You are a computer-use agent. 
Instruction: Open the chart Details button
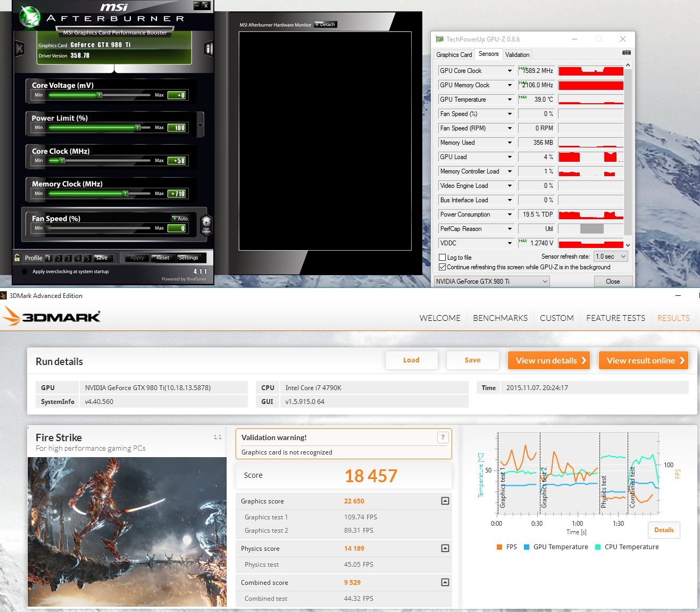pos(664,530)
